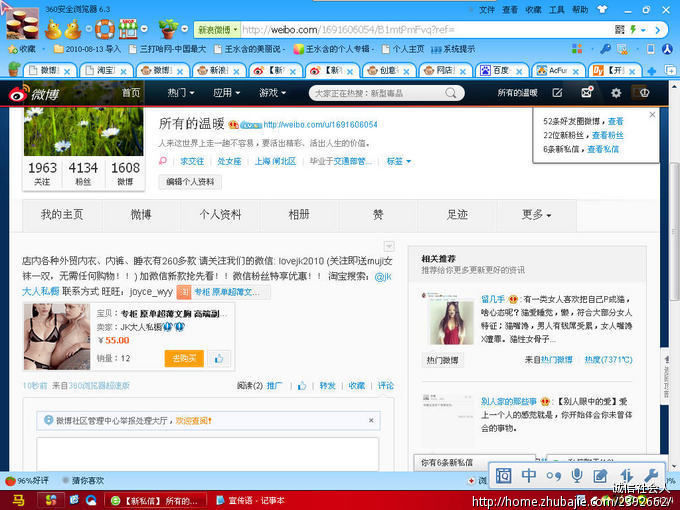Like the post with the thumbs-up icon
680x510 pixels.
click(302, 386)
